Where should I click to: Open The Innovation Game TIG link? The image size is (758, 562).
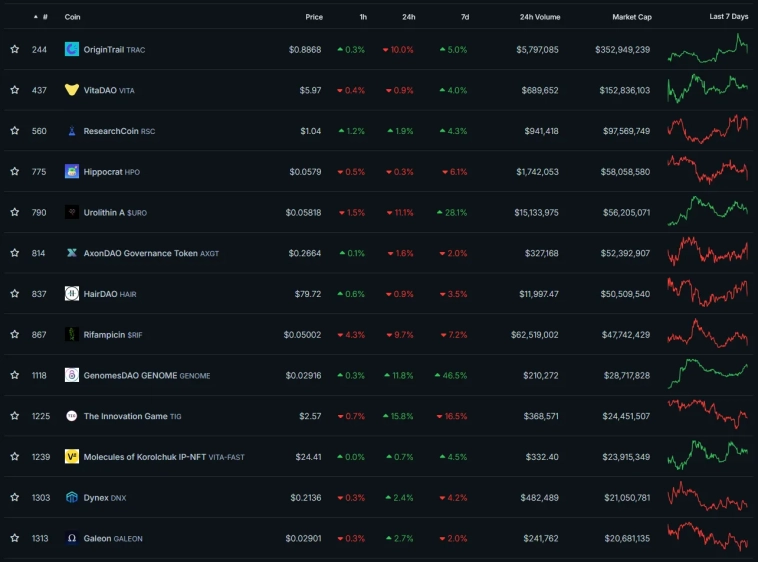tap(132, 416)
